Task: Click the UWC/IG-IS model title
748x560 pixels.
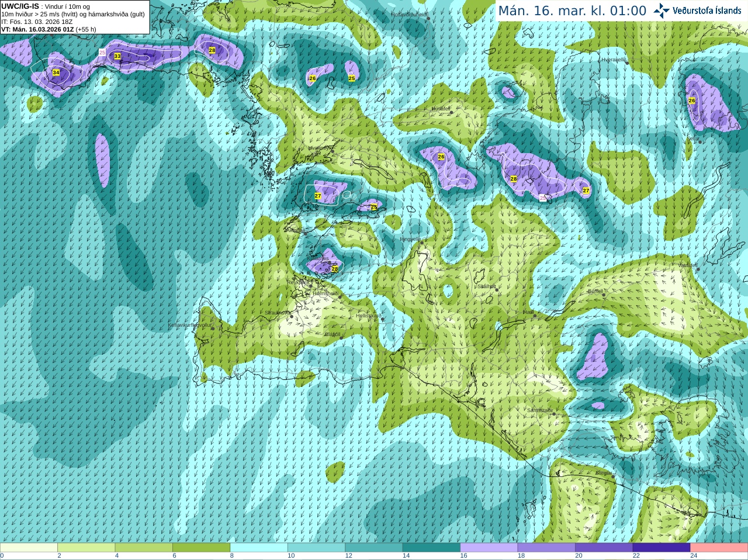Action: tap(20, 6)
